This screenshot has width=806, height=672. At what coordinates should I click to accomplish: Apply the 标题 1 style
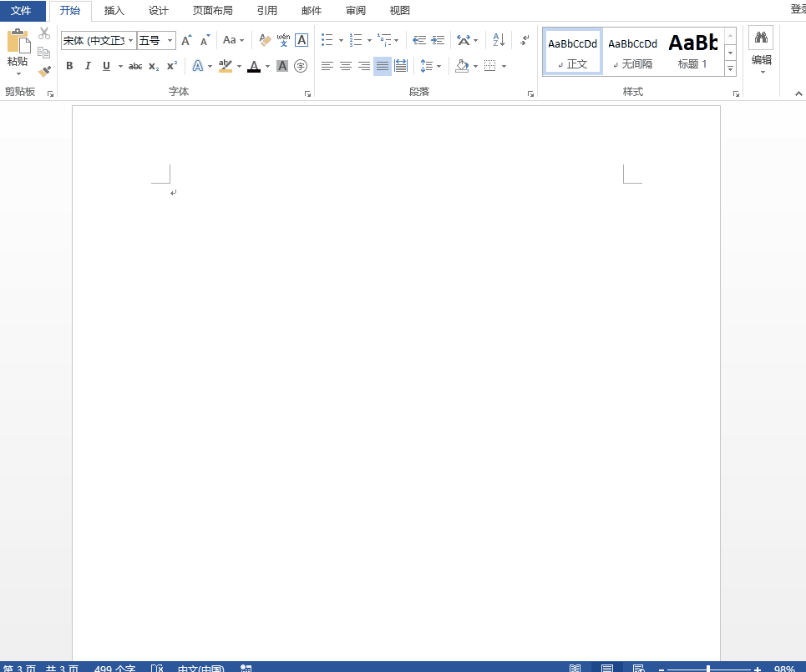[692, 51]
